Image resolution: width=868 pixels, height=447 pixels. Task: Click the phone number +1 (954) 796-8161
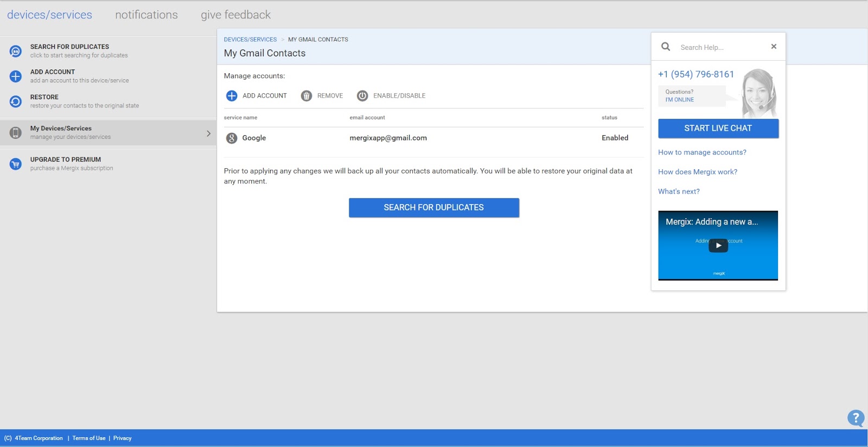(x=696, y=74)
